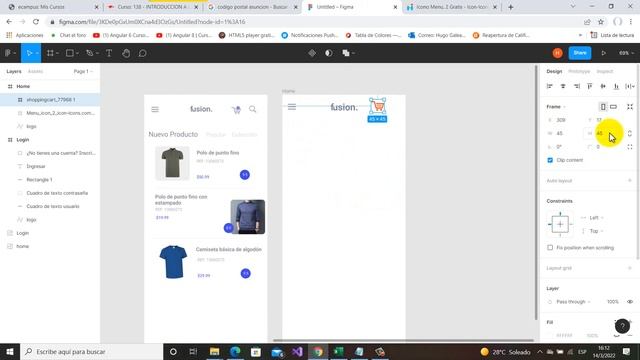Viewport: 640px width, 360px height.
Task: Click the Mask/contrast icon in toolbar
Action: pyautogui.click(x=329, y=53)
